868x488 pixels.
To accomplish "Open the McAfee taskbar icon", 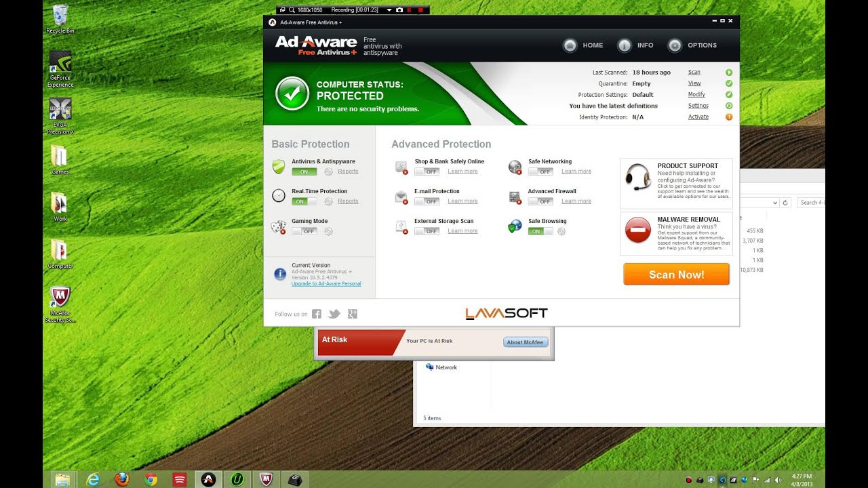I will click(x=266, y=479).
